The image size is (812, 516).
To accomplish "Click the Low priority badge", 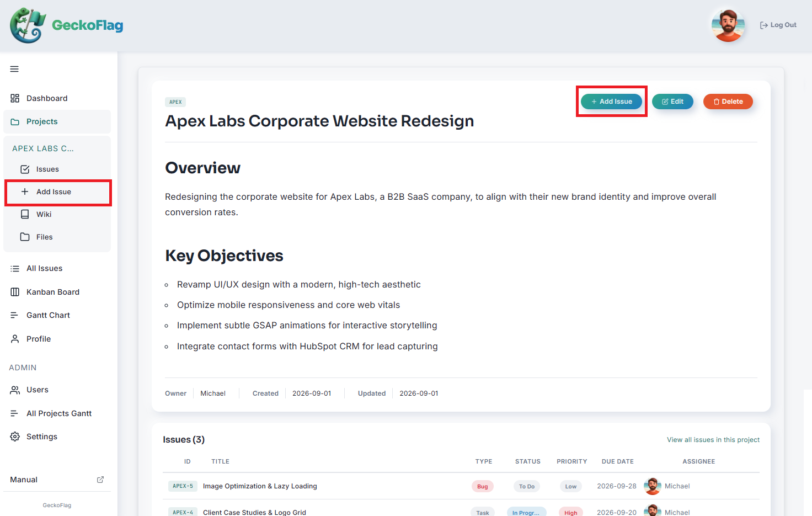I will pos(571,486).
